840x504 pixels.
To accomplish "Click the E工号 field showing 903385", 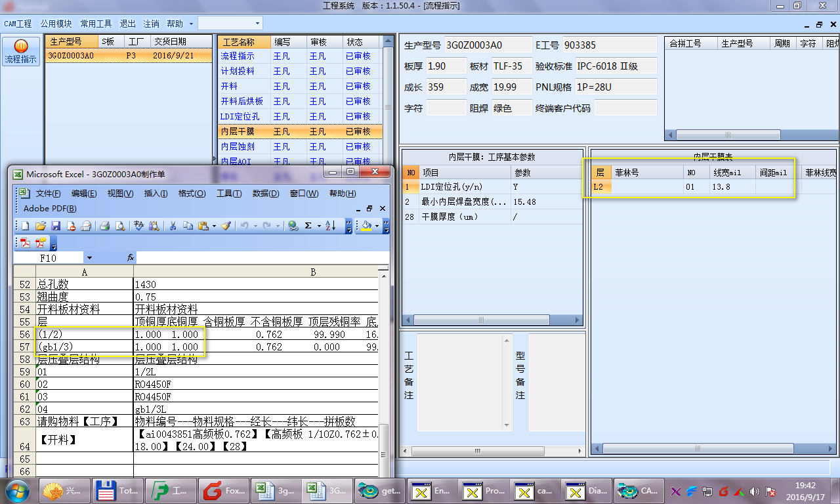I will 610,45.
